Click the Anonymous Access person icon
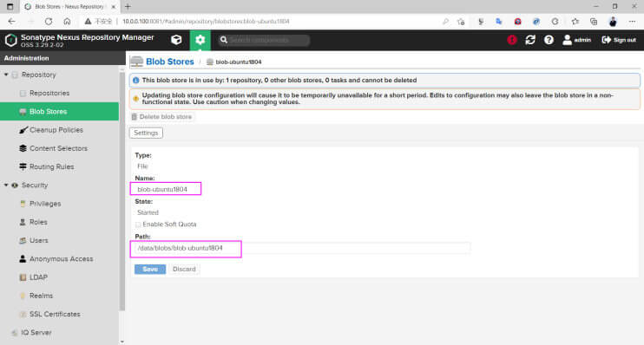The height and width of the screenshot is (345, 644). click(23, 259)
